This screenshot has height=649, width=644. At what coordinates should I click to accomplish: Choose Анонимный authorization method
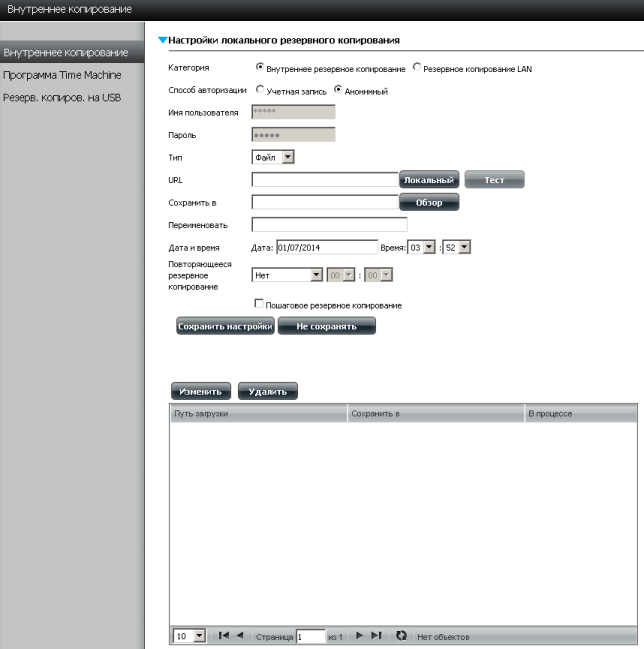tap(338, 89)
